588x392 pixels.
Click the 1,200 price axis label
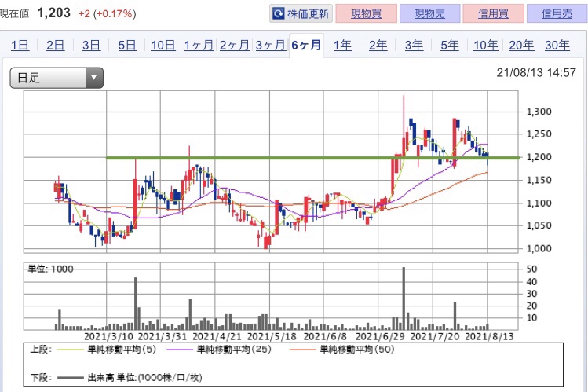pyautogui.click(x=539, y=157)
